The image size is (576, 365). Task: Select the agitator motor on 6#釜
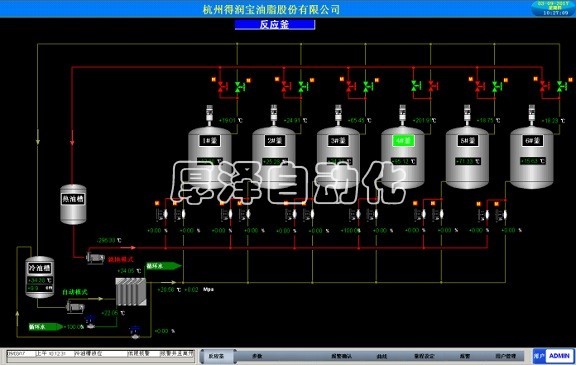pyautogui.click(x=532, y=112)
